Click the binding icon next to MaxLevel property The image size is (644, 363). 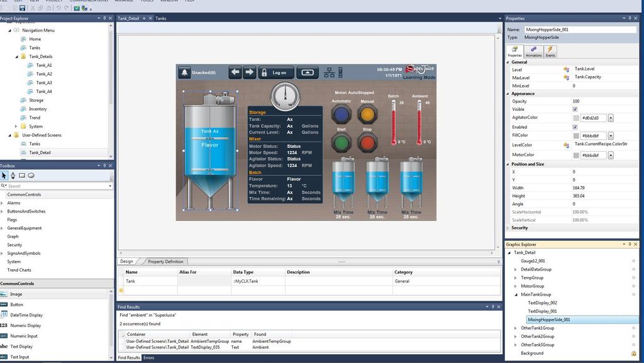pos(566,77)
